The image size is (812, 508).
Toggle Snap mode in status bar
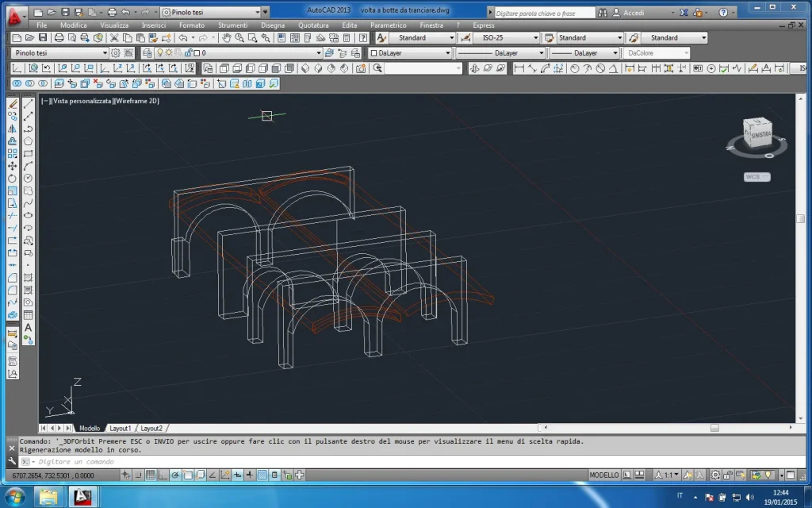[138, 475]
